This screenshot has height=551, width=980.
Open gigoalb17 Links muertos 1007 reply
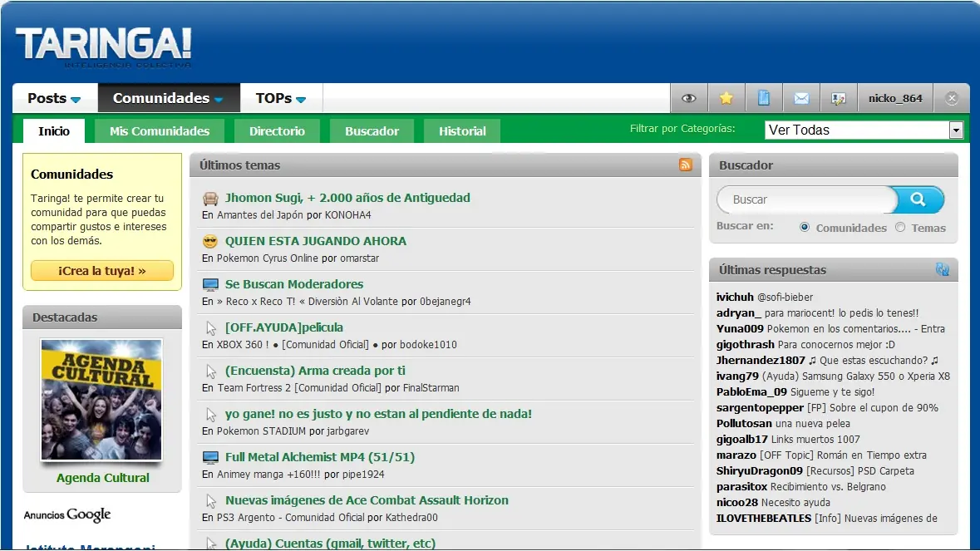[x=788, y=439]
